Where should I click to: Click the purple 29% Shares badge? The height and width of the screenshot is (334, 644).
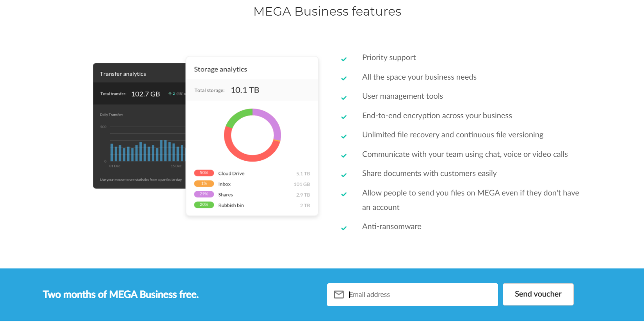tap(204, 194)
